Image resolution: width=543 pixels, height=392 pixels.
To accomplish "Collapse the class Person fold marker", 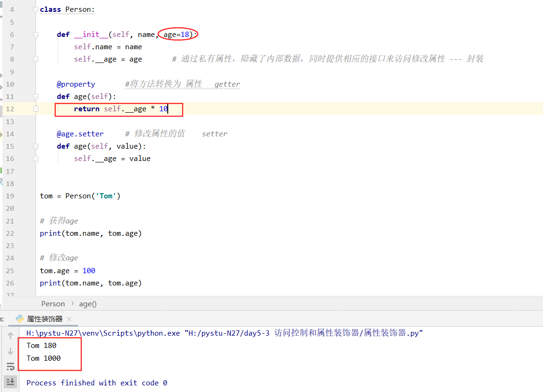I will (36, 10).
